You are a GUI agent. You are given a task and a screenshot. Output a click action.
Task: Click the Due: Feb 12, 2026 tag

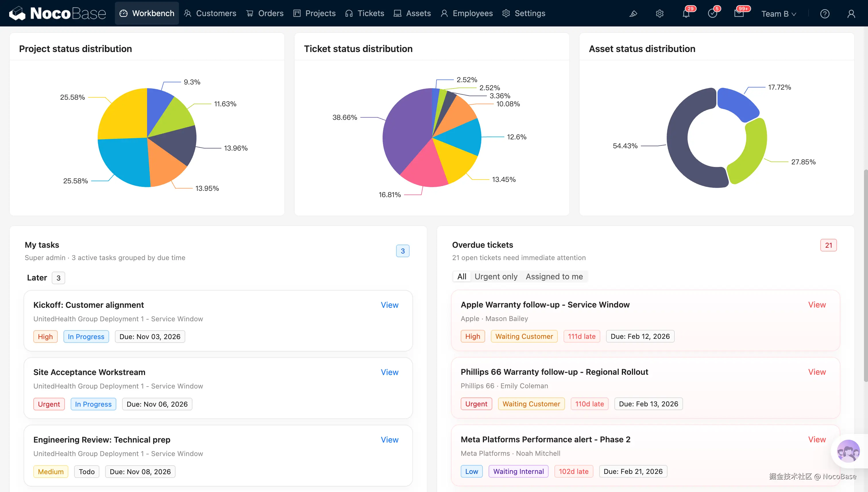[x=640, y=336]
